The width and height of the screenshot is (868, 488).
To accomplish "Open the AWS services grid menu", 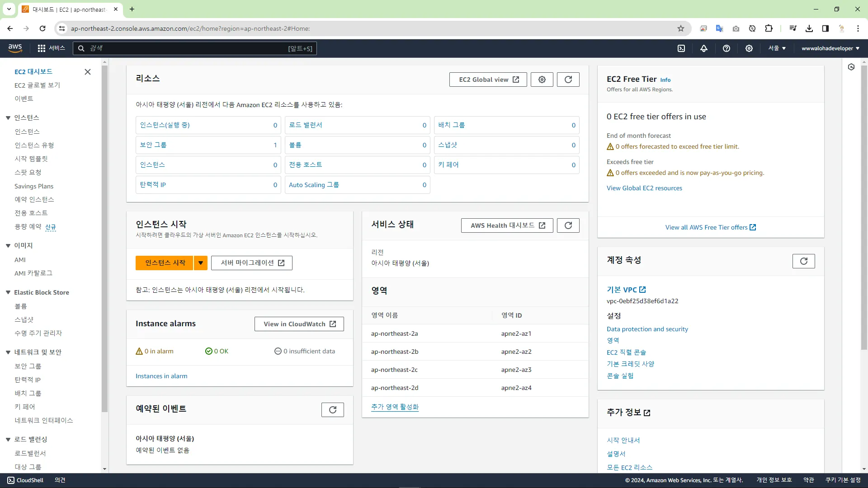I will 42,48.
